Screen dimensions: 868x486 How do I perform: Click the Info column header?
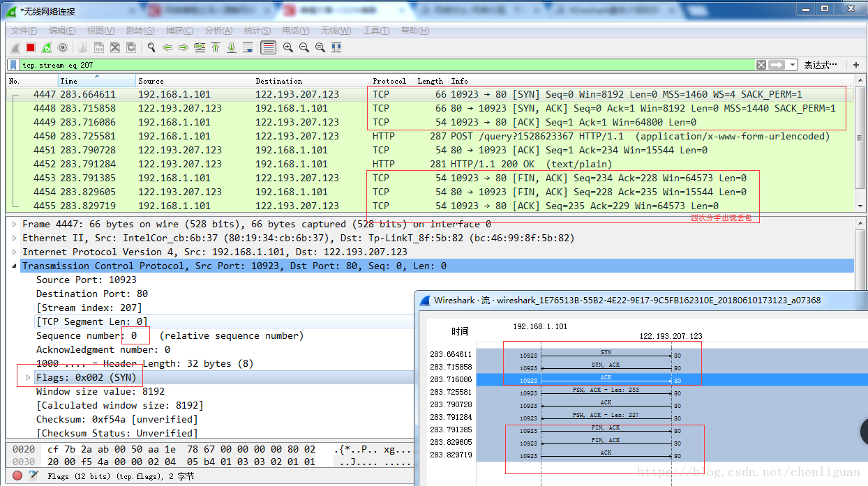click(x=650, y=81)
